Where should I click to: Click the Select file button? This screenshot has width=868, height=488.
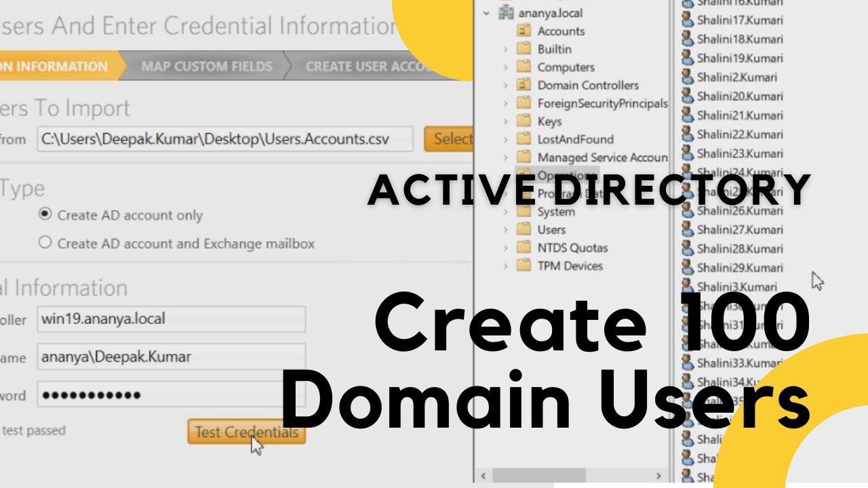448,139
